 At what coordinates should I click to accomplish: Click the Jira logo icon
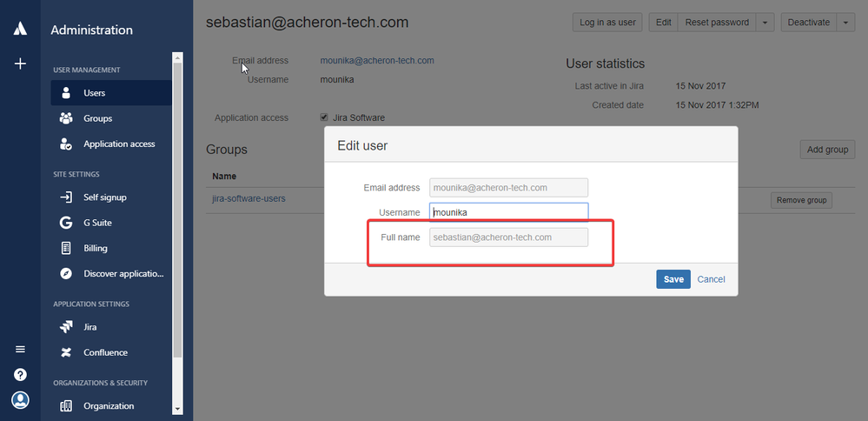[66, 327]
